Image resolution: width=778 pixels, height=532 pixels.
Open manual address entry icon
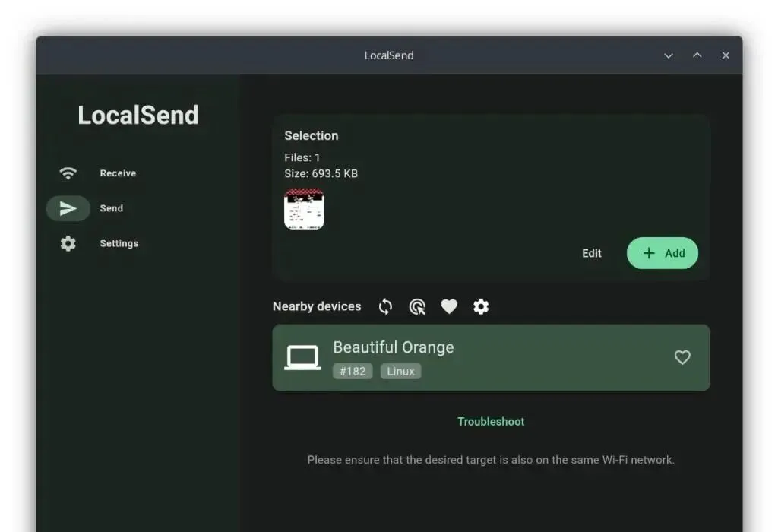pyautogui.click(x=417, y=307)
